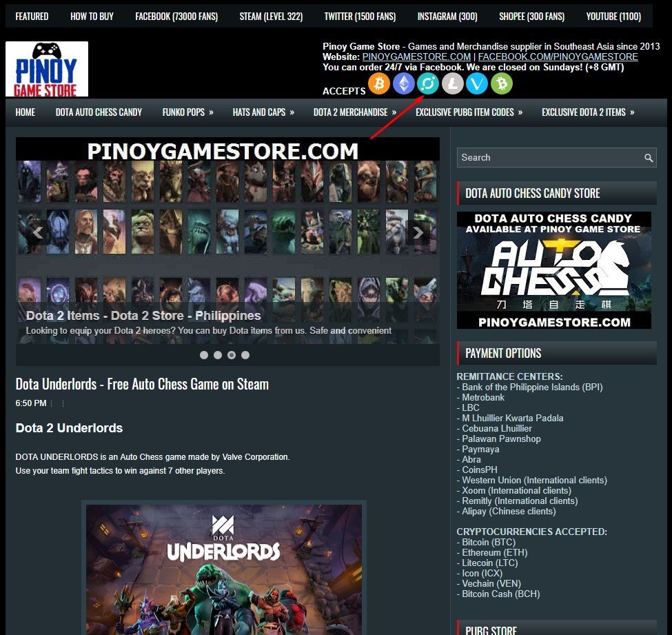
Task: Click the CoinsPH payment entry
Action: tap(477, 470)
